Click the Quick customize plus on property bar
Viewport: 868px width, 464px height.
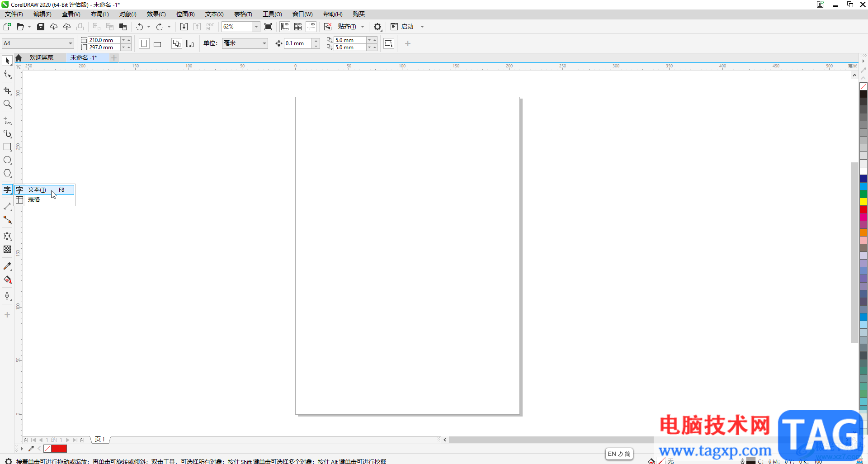click(408, 43)
